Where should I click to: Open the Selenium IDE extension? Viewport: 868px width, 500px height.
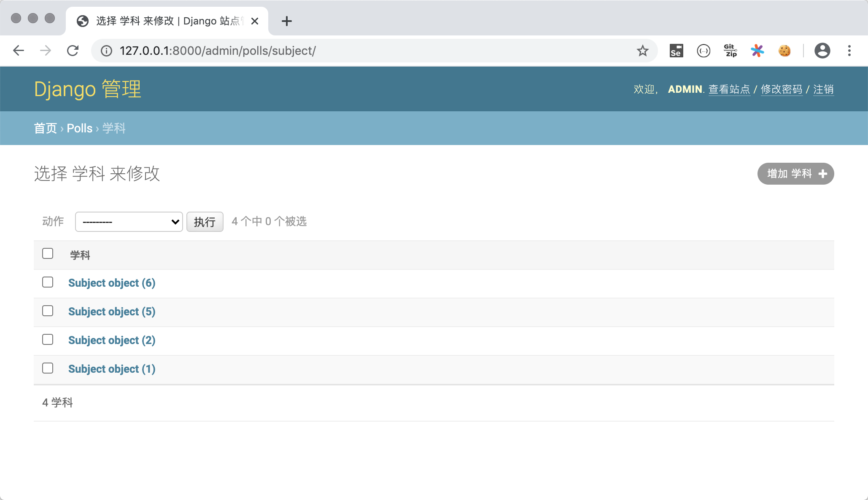[x=676, y=51]
